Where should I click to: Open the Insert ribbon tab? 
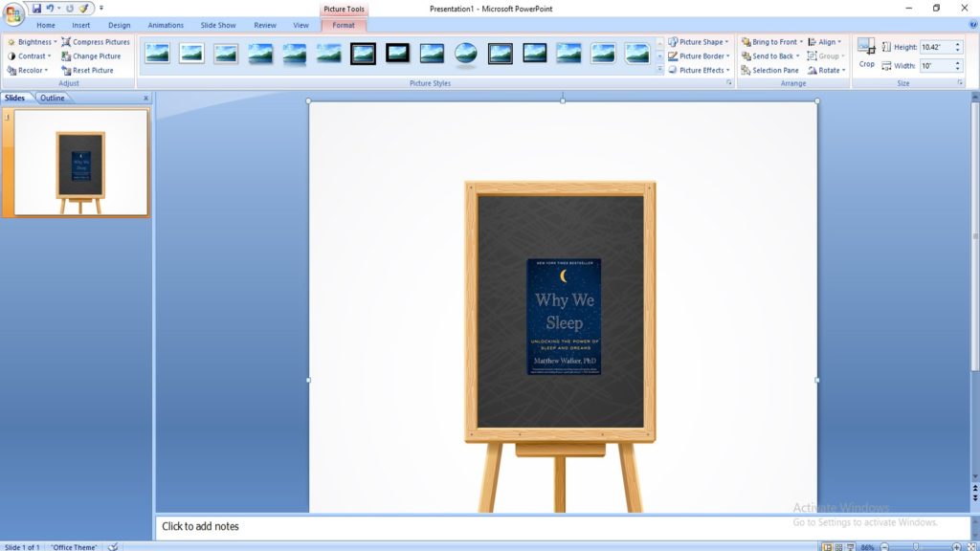pyautogui.click(x=80, y=25)
